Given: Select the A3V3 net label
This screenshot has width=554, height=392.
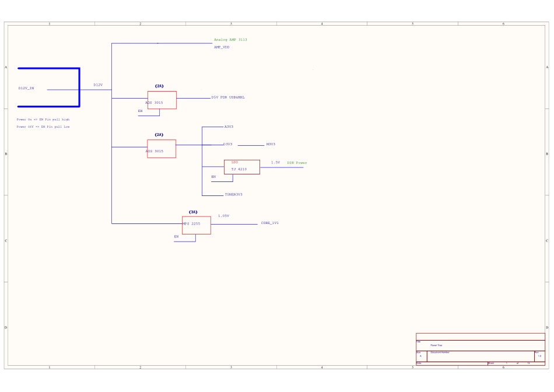Looking at the screenshot, I should click(229, 127).
